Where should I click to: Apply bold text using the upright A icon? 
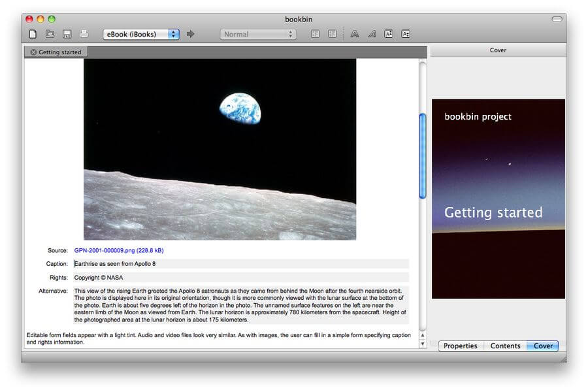354,34
